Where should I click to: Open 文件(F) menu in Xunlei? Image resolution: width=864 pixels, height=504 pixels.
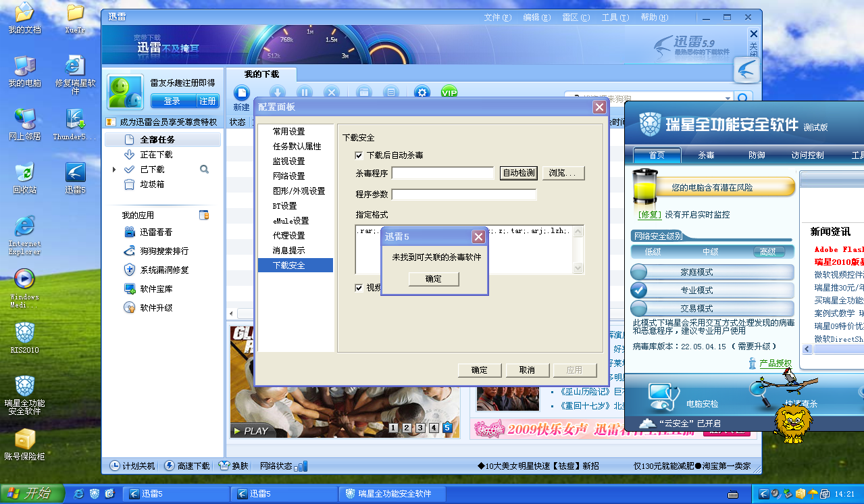coord(497,18)
